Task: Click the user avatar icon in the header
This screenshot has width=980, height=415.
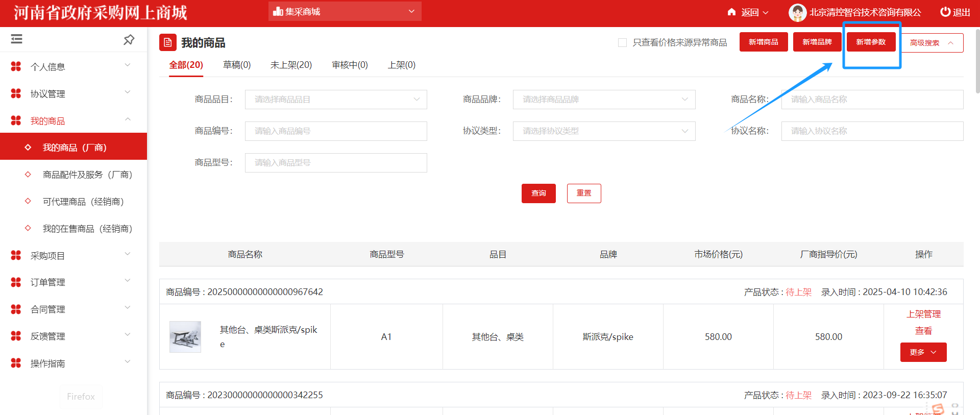Action: (x=797, y=13)
